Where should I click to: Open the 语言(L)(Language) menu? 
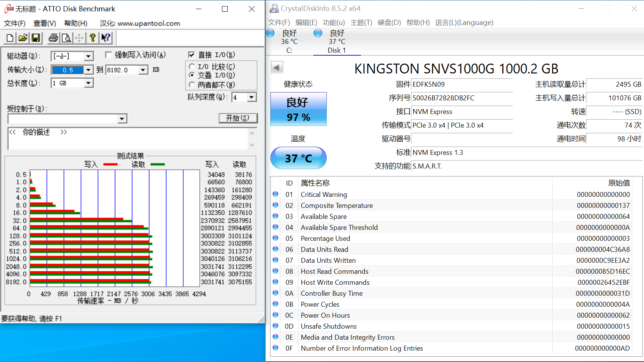click(x=464, y=23)
